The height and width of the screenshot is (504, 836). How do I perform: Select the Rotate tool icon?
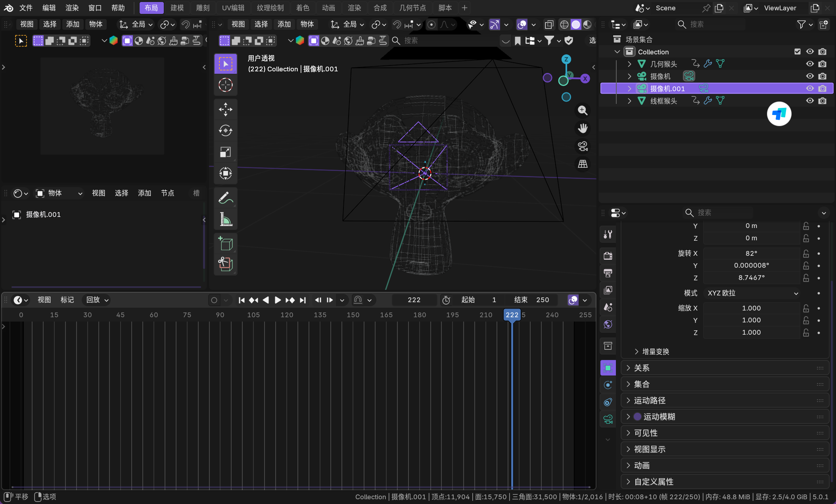click(x=225, y=130)
